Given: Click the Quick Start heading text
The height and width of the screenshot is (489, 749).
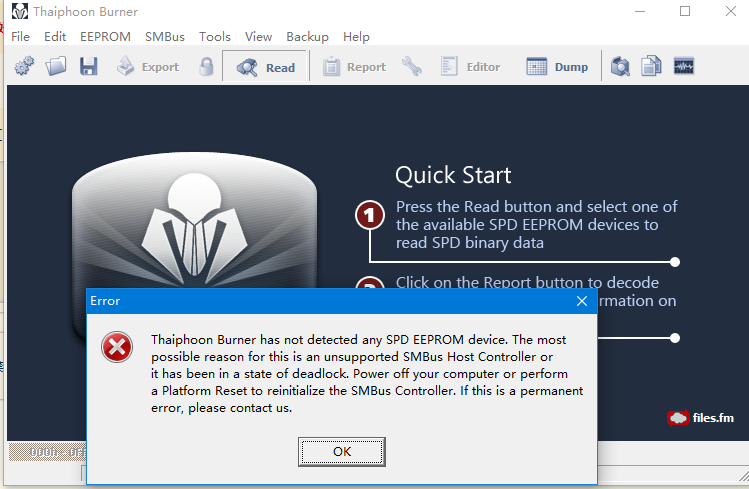Looking at the screenshot, I should pos(453,175).
